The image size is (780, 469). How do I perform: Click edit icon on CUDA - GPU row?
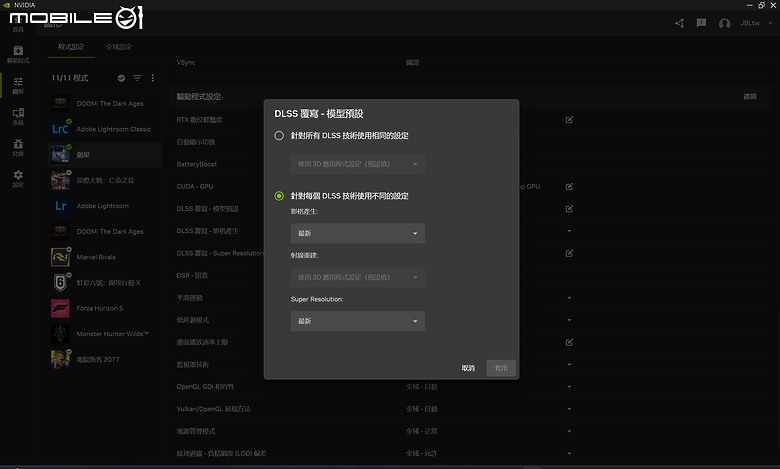point(569,187)
